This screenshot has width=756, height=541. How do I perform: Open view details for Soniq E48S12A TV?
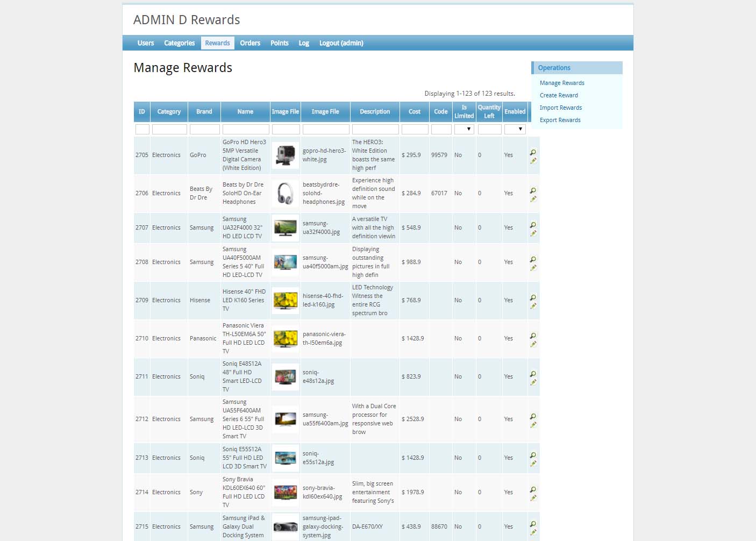coord(533,373)
